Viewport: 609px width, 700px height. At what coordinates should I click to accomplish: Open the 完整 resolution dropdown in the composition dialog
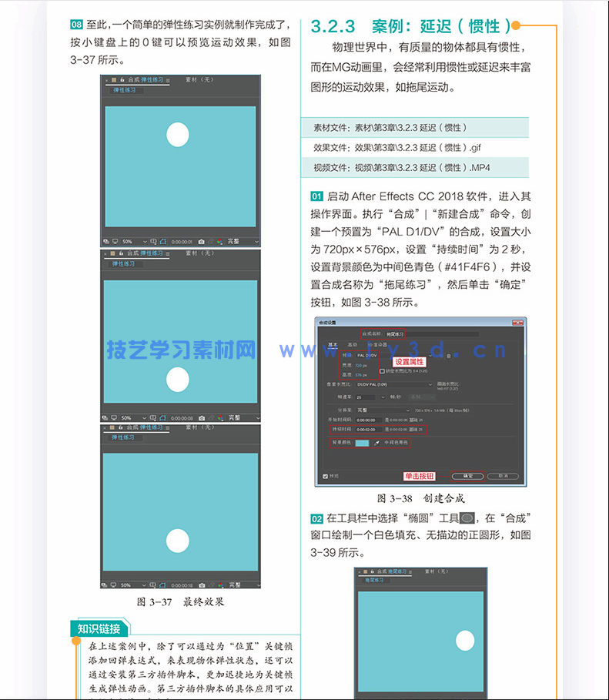pyautogui.click(x=383, y=410)
